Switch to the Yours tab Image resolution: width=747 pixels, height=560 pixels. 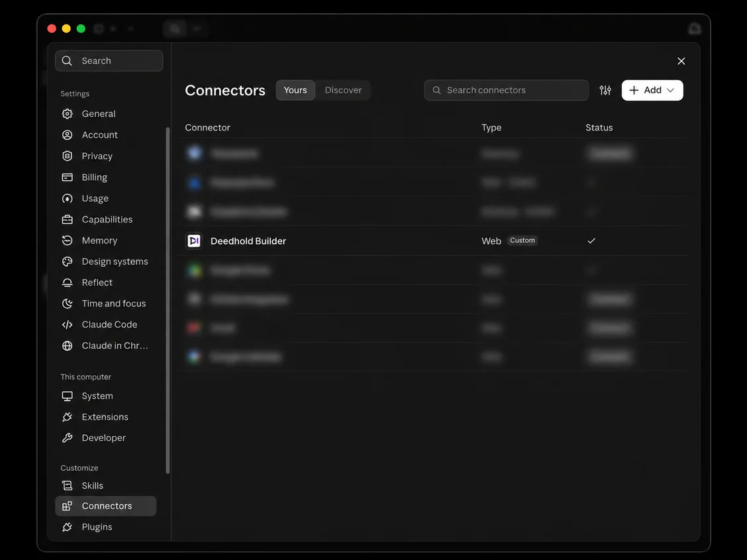pyautogui.click(x=295, y=90)
